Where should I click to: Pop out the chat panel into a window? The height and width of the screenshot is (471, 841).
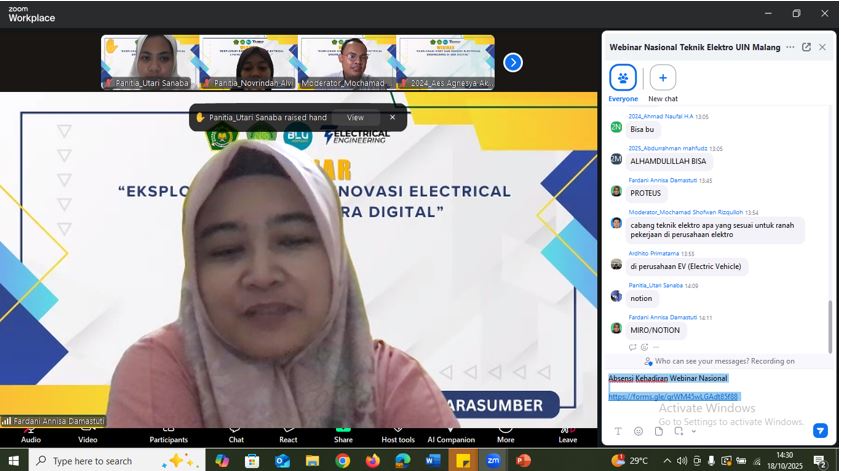(806, 47)
